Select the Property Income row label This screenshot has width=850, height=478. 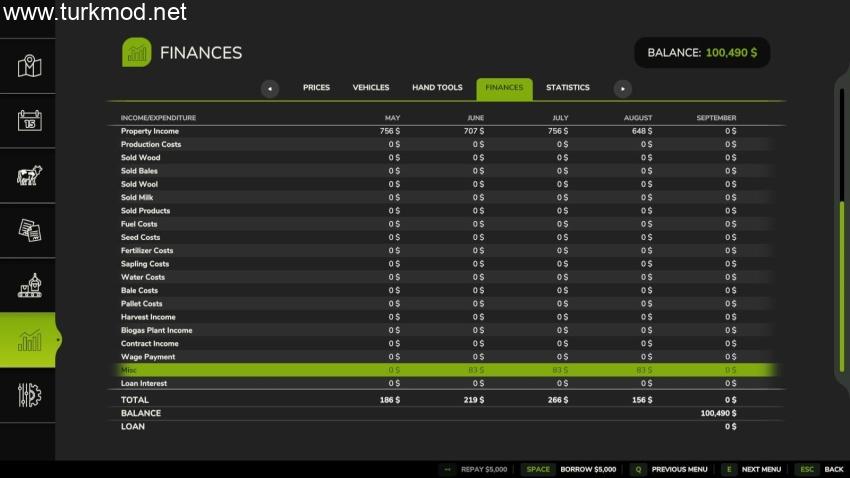click(150, 131)
